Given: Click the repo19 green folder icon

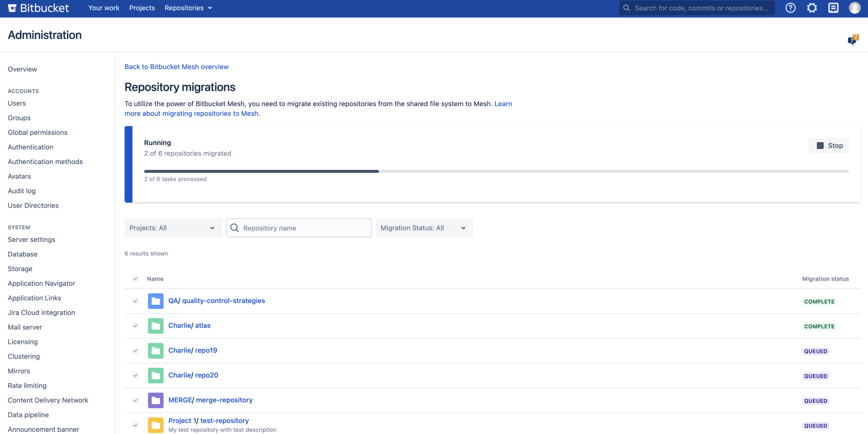Looking at the screenshot, I should (x=156, y=351).
